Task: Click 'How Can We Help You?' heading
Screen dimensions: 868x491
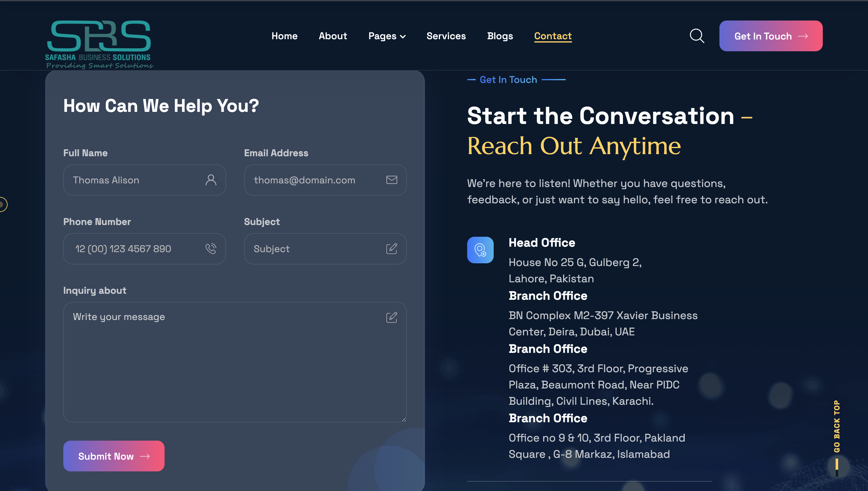Action: tap(161, 106)
